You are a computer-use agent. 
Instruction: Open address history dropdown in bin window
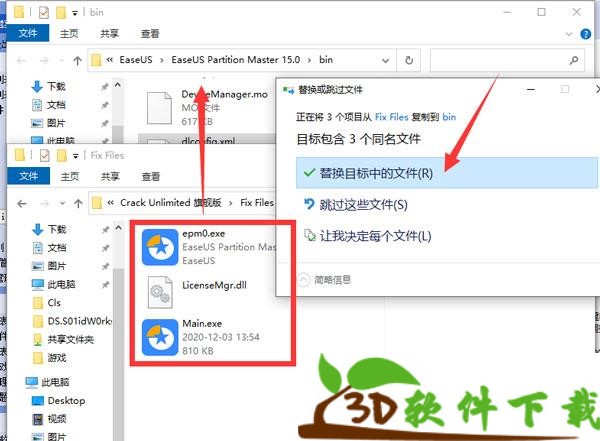click(386, 60)
